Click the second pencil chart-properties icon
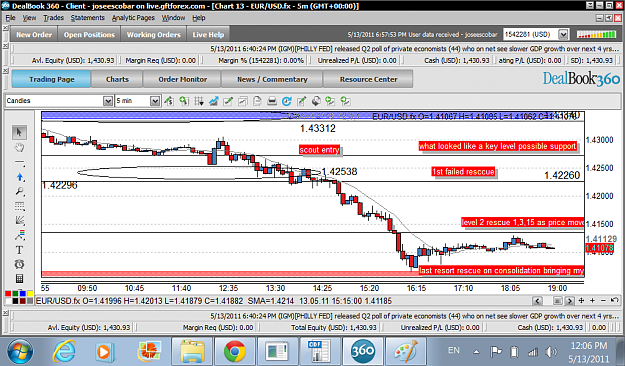This screenshot has width=625, height=366. coord(301,101)
